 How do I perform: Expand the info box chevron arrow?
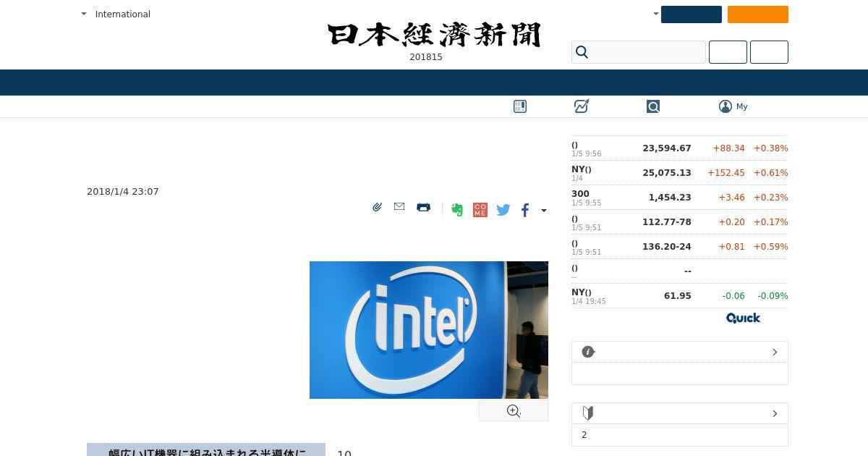tap(775, 352)
